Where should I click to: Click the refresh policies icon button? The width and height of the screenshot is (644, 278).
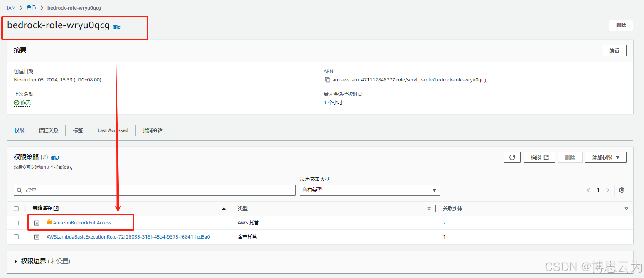click(512, 157)
